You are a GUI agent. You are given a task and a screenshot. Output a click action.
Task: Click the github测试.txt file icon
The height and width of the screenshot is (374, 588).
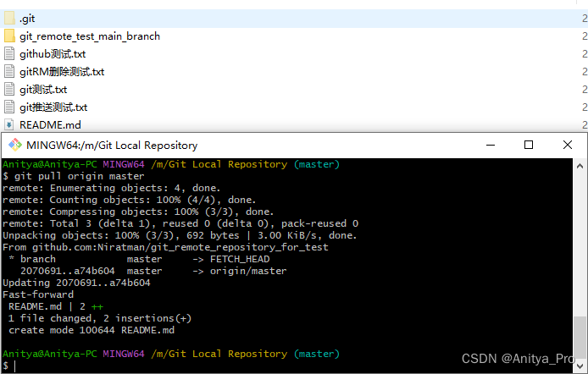pos(9,54)
